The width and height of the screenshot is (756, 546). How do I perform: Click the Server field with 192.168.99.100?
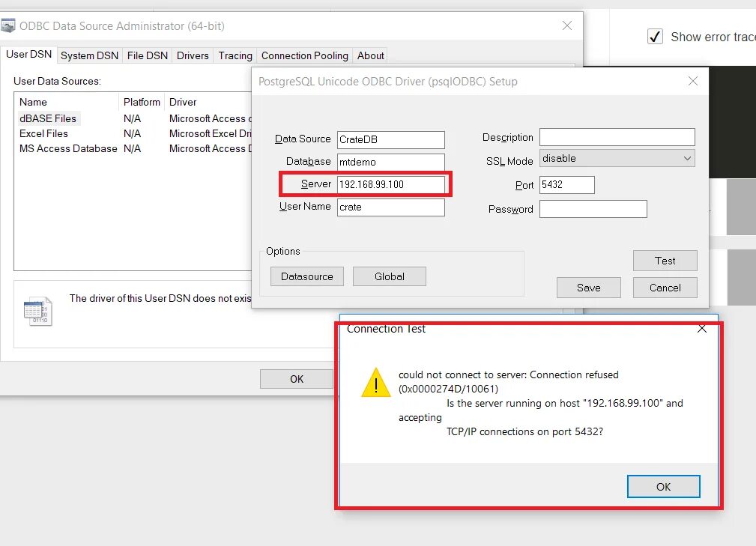click(x=391, y=184)
